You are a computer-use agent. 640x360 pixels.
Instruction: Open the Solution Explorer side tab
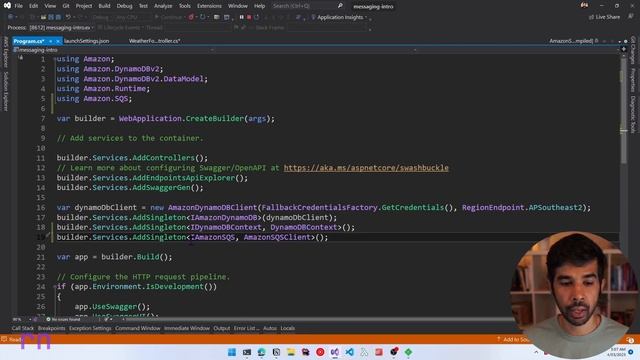(x=6, y=91)
